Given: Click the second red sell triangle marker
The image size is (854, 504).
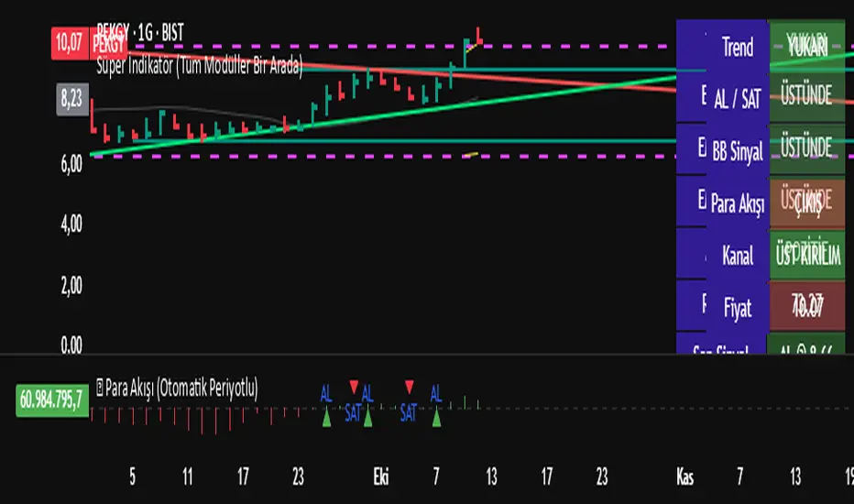Looking at the screenshot, I should [x=410, y=387].
